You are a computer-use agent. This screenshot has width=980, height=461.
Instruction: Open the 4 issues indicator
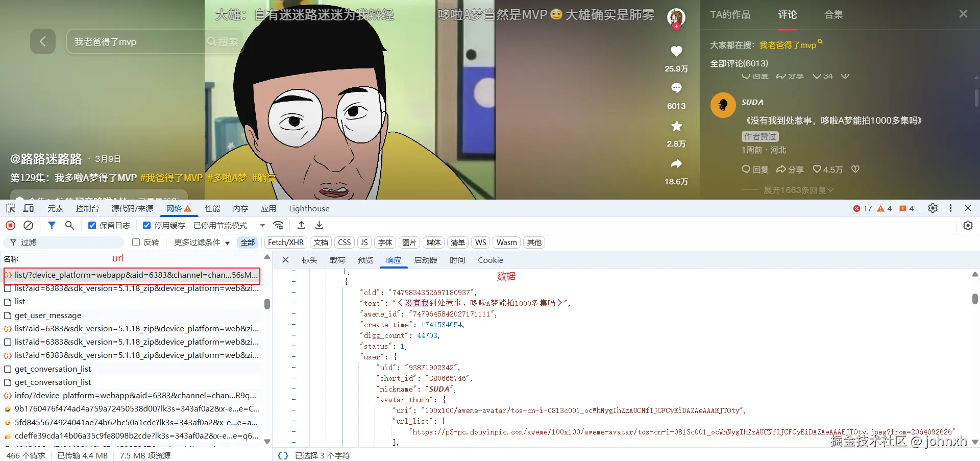click(906, 208)
